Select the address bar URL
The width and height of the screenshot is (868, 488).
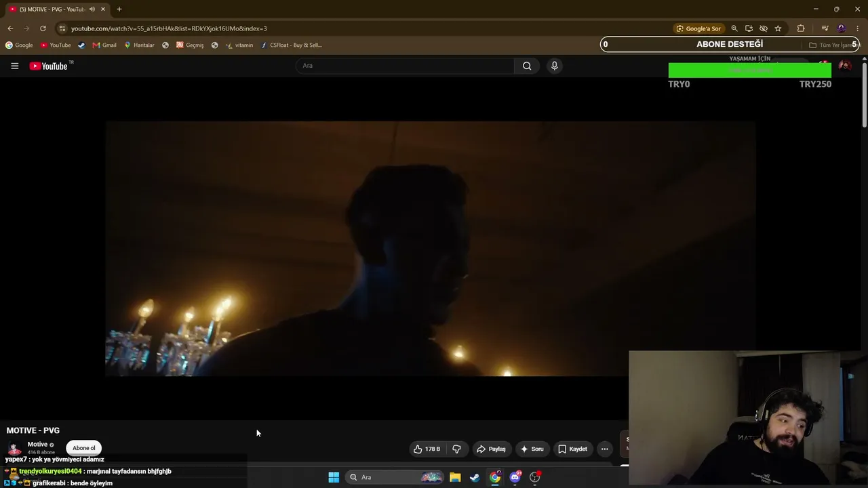click(x=169, y=28)
